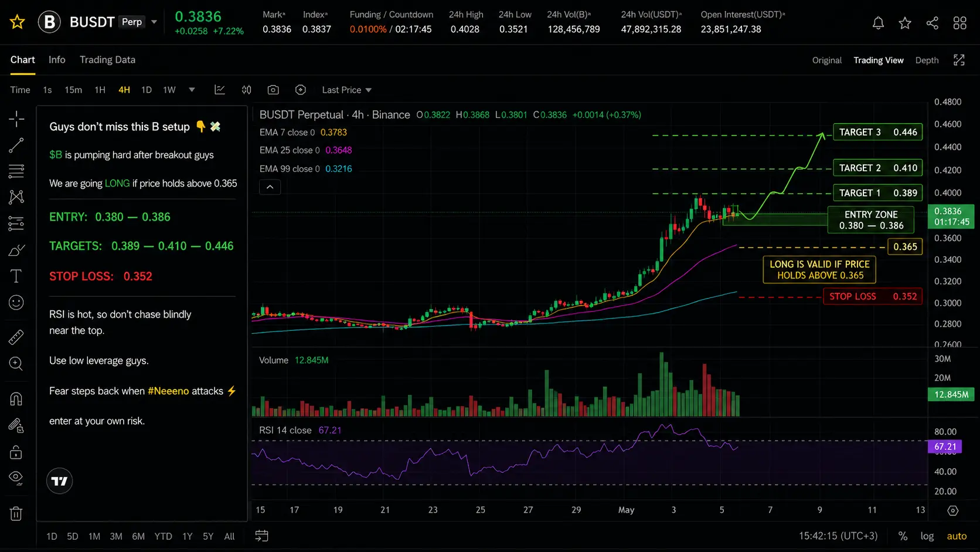The height and width of the screenshot is (552, 980).
Task: Set the date range to All
Action: coord(230,536)
